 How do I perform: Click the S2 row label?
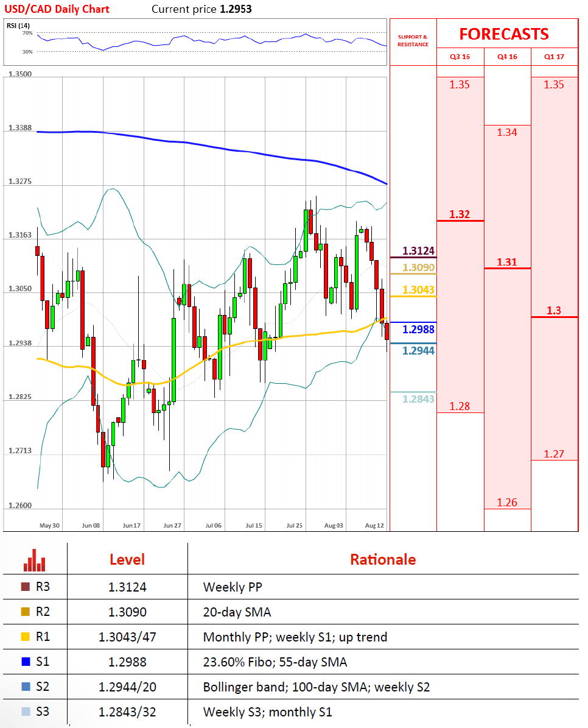pos(43,687)
